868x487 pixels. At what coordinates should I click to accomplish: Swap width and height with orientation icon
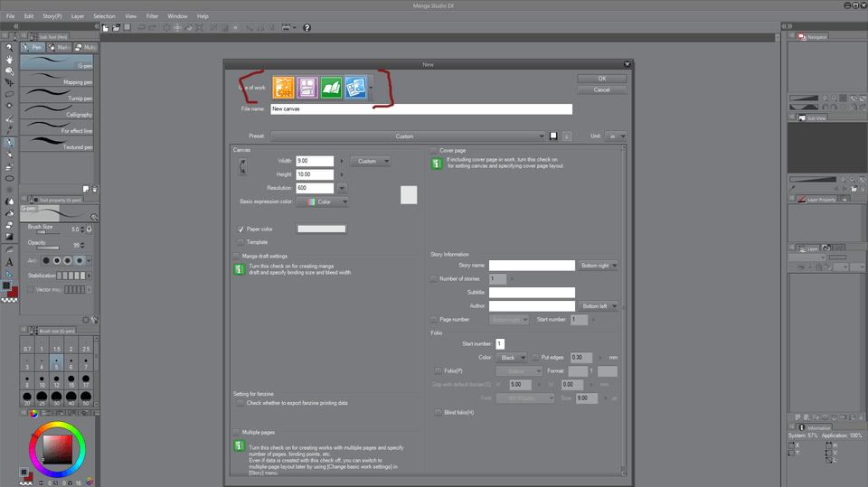click(241, 167)
